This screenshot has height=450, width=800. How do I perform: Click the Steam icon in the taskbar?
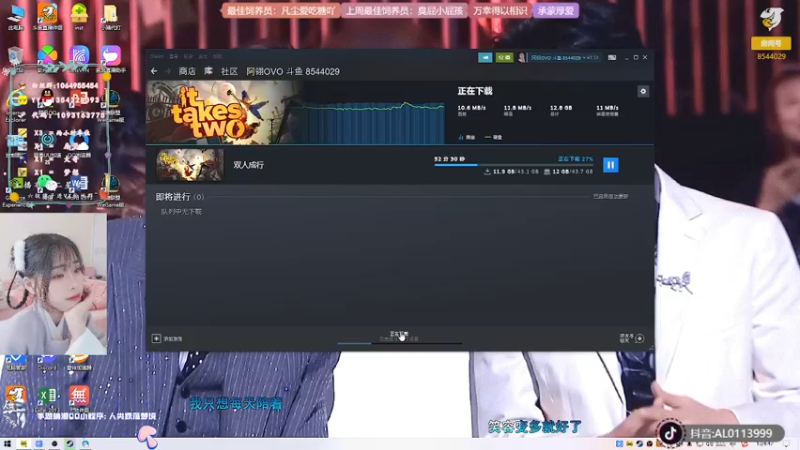[x=70, y=444]
